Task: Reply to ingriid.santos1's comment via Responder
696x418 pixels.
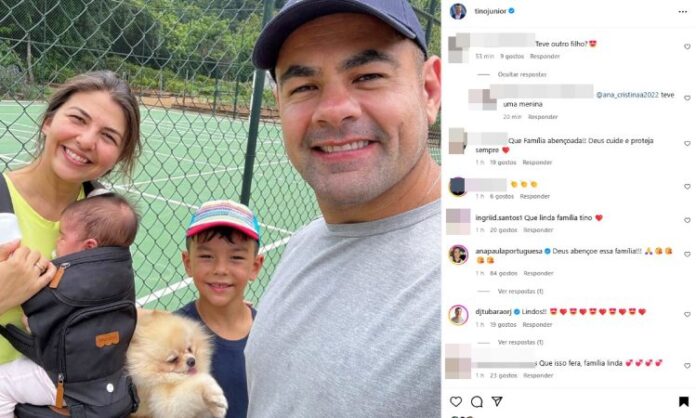Action: [x=538, y=230]
